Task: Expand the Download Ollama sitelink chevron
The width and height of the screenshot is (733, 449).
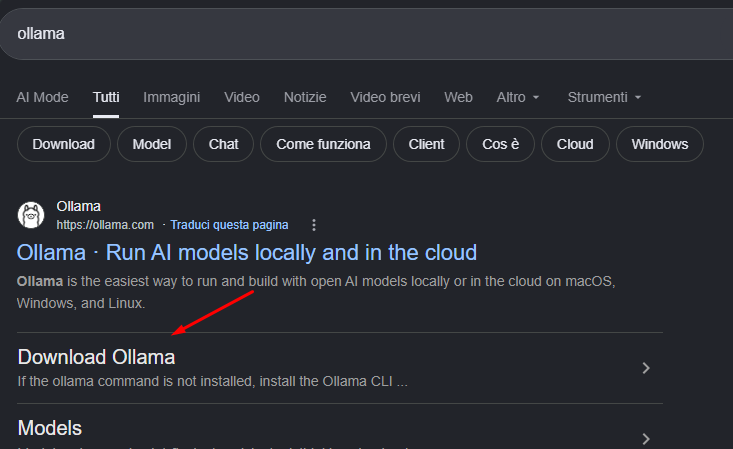Action: click(646, 368)
